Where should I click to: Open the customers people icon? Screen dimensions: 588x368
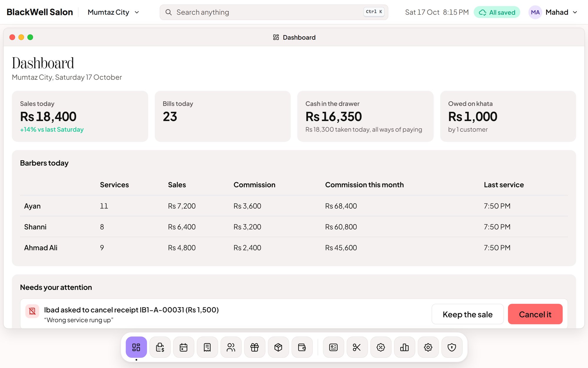pyautogui.click(x=231, y=347)
